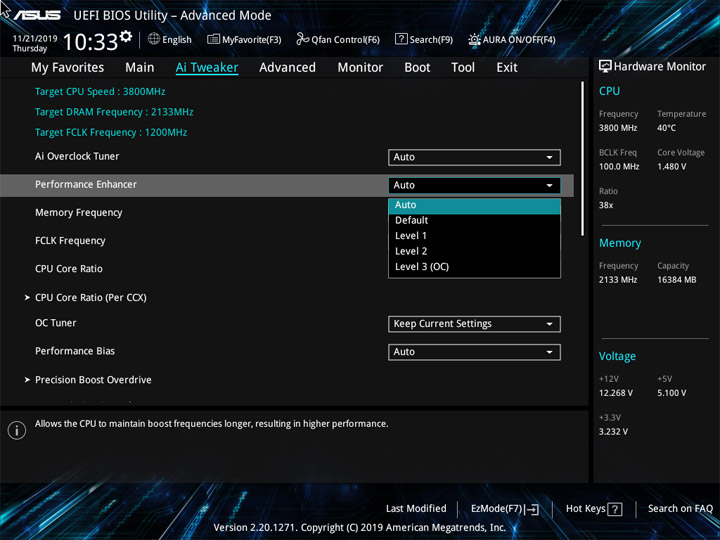720x540 pixels.
Task: Click Search on FAQ link
Action: pyautogui.click(x=680, y=509)
